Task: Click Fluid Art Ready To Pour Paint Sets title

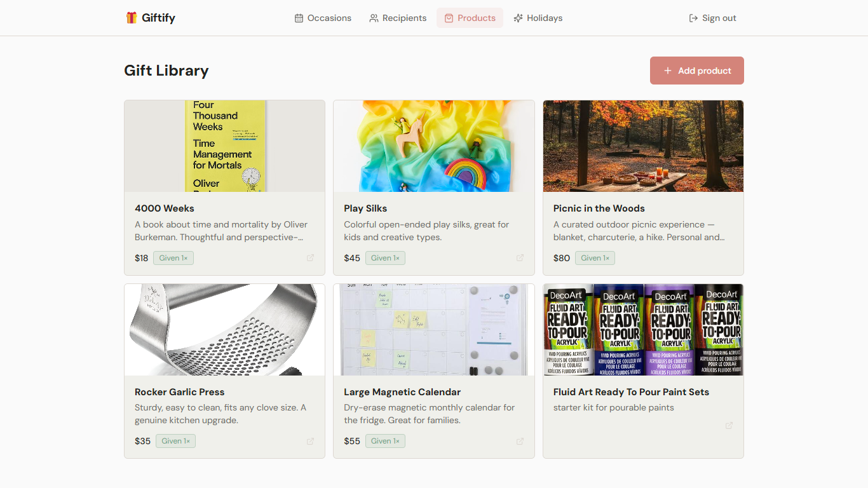Action: click(x=631, y=392)
